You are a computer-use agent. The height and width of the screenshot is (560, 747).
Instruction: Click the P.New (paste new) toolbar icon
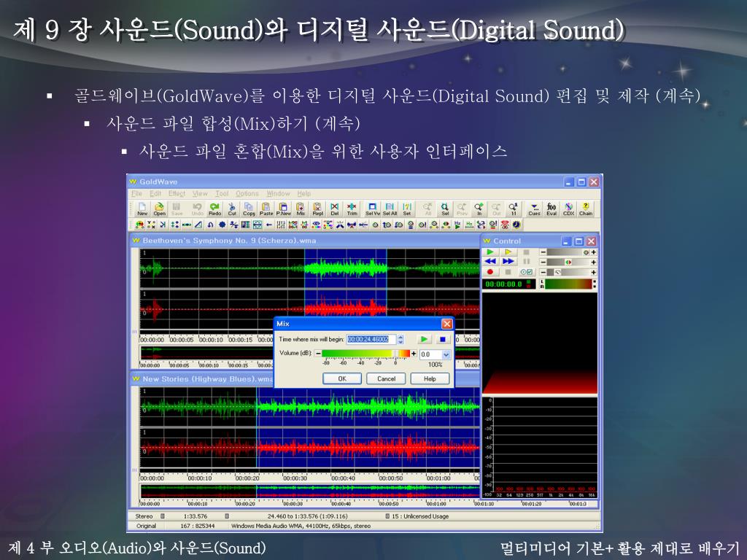point(284,209)
